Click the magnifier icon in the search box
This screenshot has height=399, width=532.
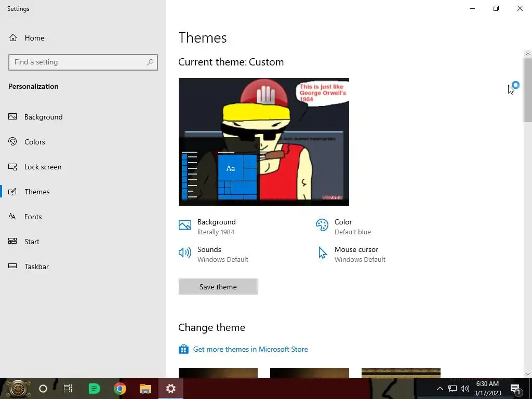click(150, 62)
